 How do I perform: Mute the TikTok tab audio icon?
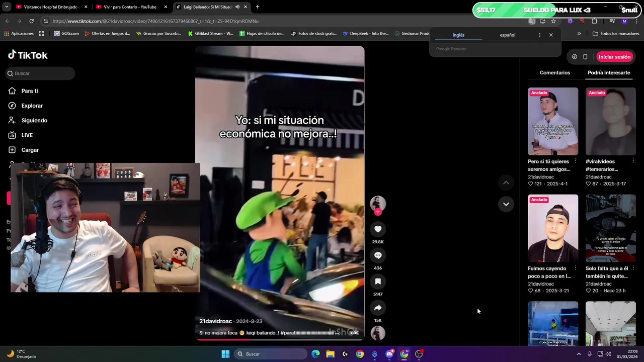(x=237, y=7)
